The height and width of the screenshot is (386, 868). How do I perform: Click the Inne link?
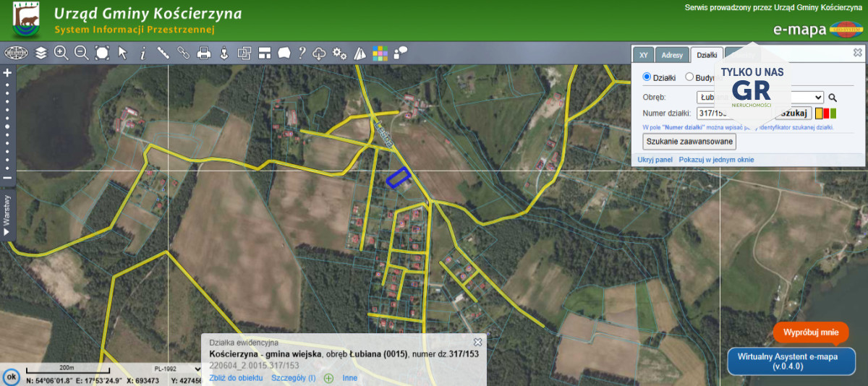(350, 378)
